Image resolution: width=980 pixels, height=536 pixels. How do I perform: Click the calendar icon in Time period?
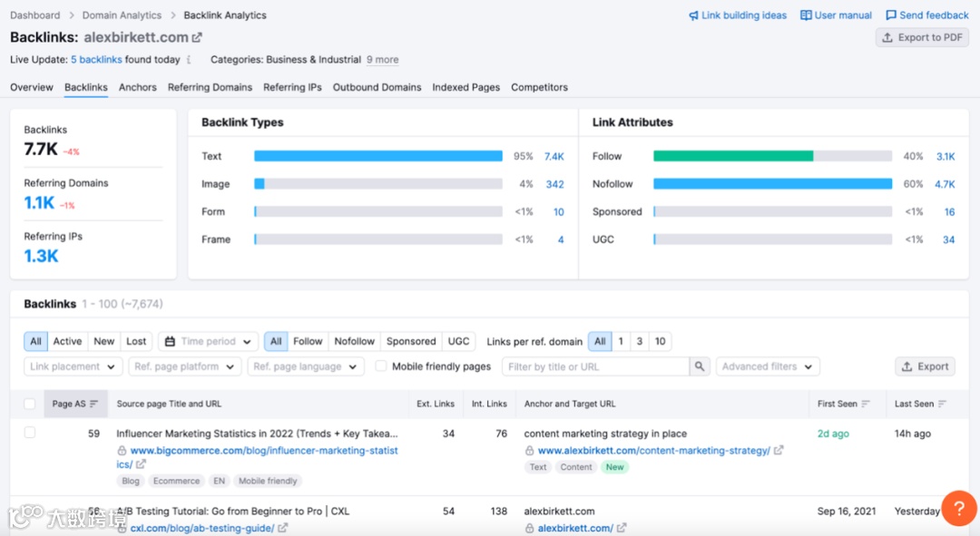170,342
